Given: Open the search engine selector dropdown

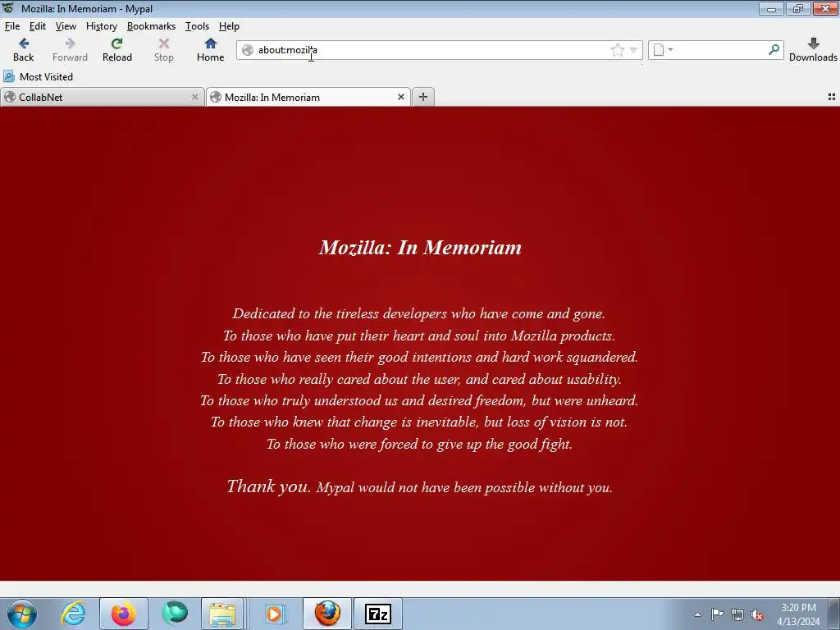Looking at the screenshot, I should pos(663,50).
